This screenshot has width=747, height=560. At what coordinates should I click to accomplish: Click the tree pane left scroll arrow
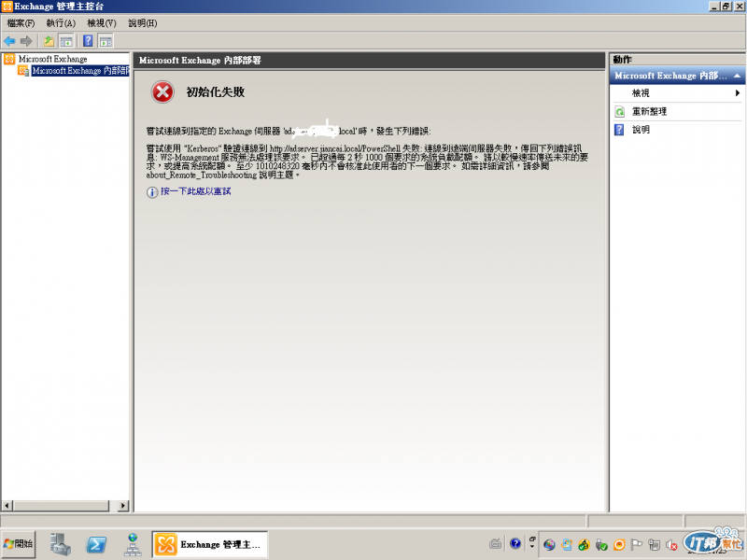tap(7, 505)
